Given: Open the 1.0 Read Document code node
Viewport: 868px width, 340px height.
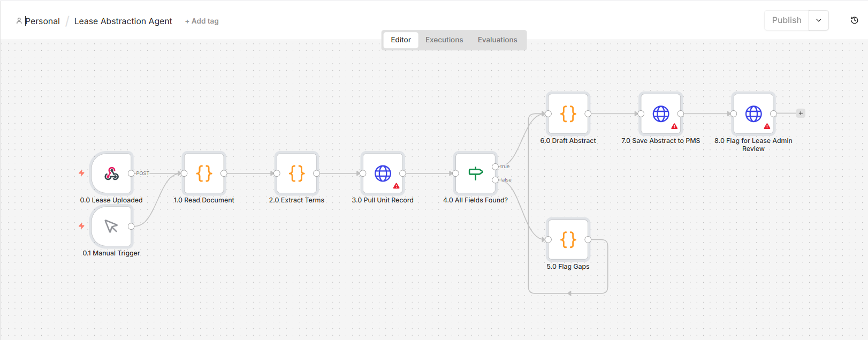Looking at the screenshot, I should pos(204,173).
